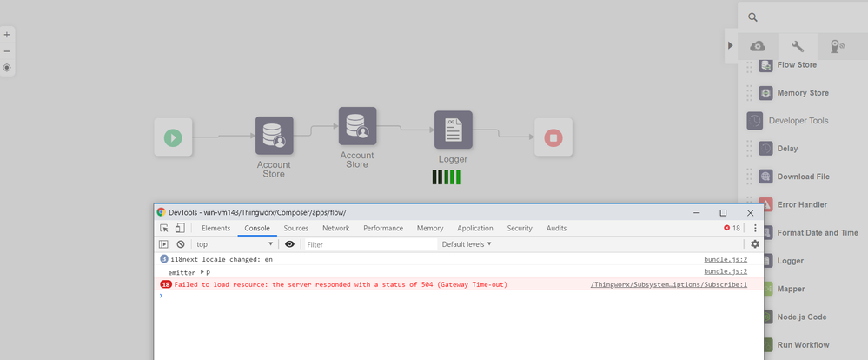Open bundle.js:2 link for emitter message
Viewport: 868px width, 360px height.
pyautogui.click(x=726, y=271)
